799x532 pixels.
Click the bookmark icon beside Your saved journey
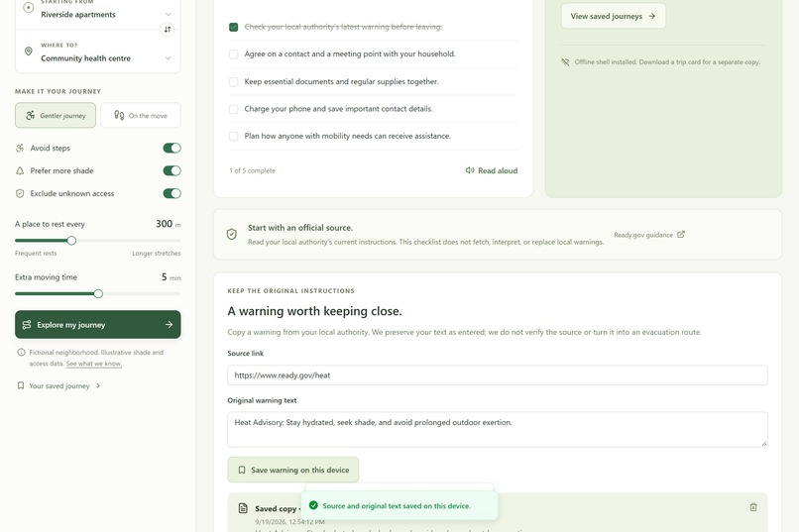(x=21, y=386)
